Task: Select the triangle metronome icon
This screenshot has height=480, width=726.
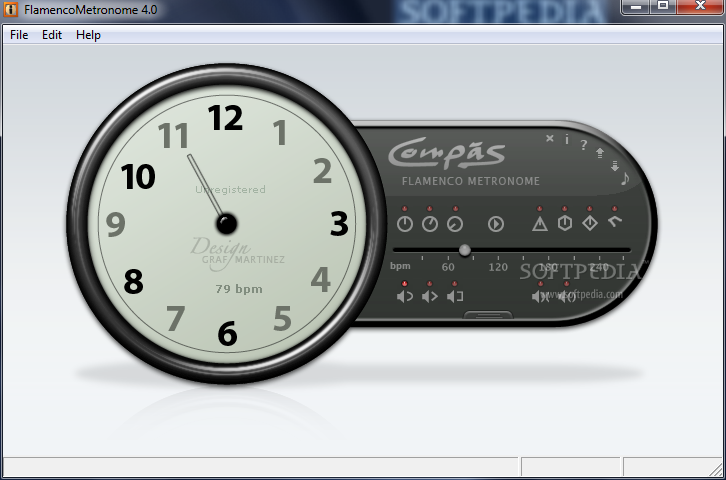Action: [x=539, y=224]
